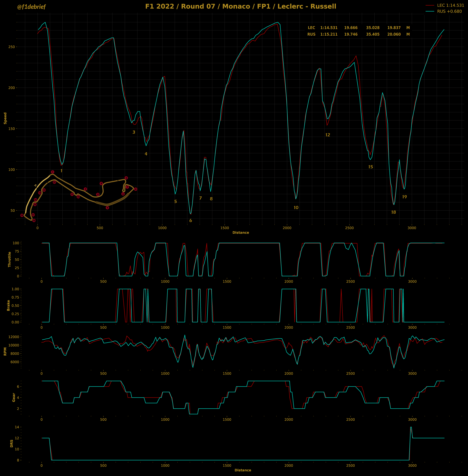Click the turn 4 marker on track map
Screen dimensions: 468x476
pyautogui.click(x=101, y=183)
